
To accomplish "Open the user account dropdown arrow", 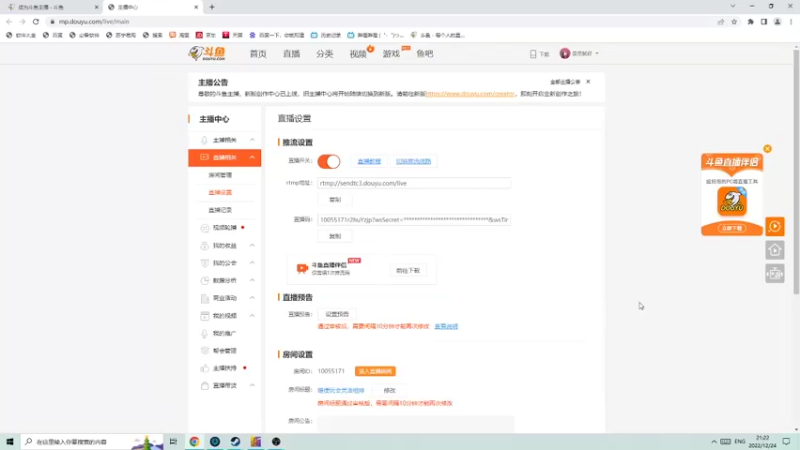I will click(597, 53).
